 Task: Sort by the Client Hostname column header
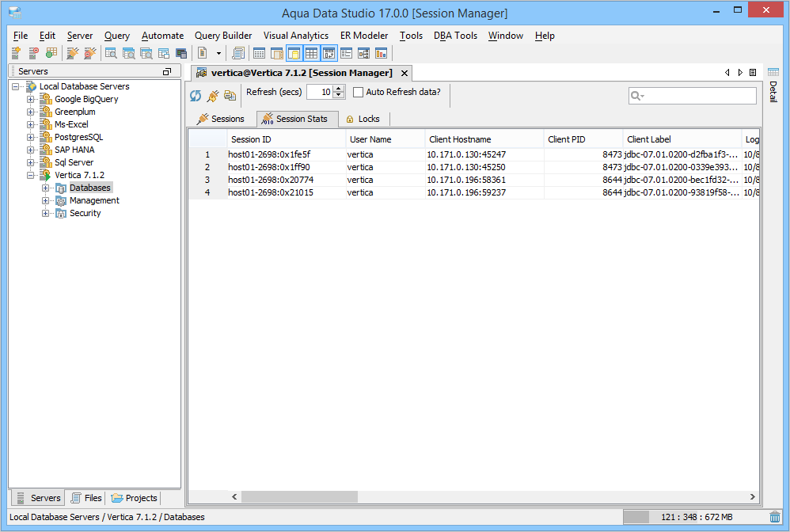pyautogui.click(x=484, y=139)
